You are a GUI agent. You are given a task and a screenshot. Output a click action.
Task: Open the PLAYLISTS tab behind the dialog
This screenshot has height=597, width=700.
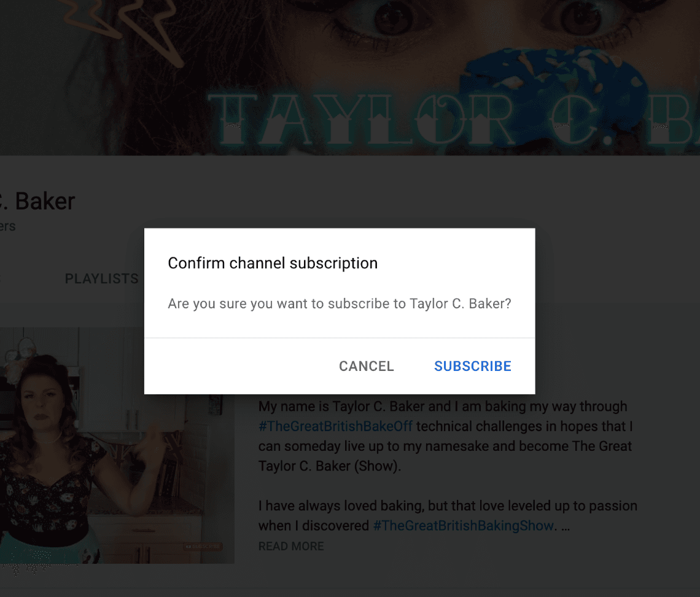tap(102, 279)
